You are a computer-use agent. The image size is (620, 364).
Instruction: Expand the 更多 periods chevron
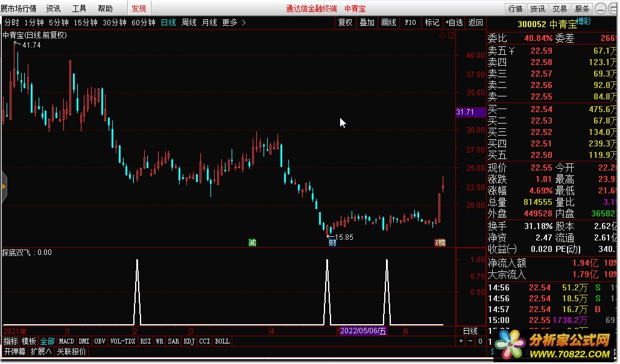pyautogui.click(x=244, y=23)
